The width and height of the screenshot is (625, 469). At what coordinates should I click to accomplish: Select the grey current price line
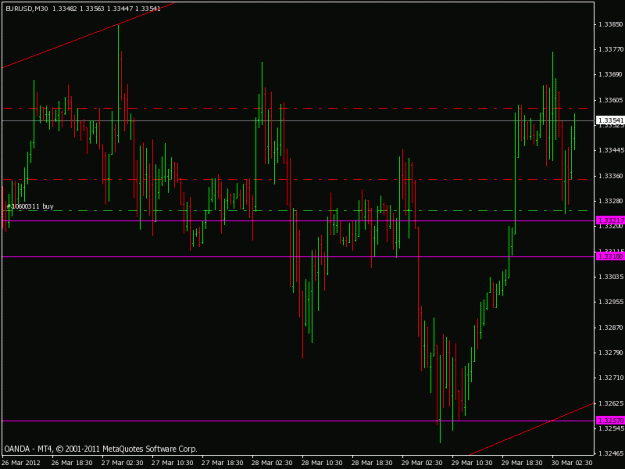tap(297, 120)
